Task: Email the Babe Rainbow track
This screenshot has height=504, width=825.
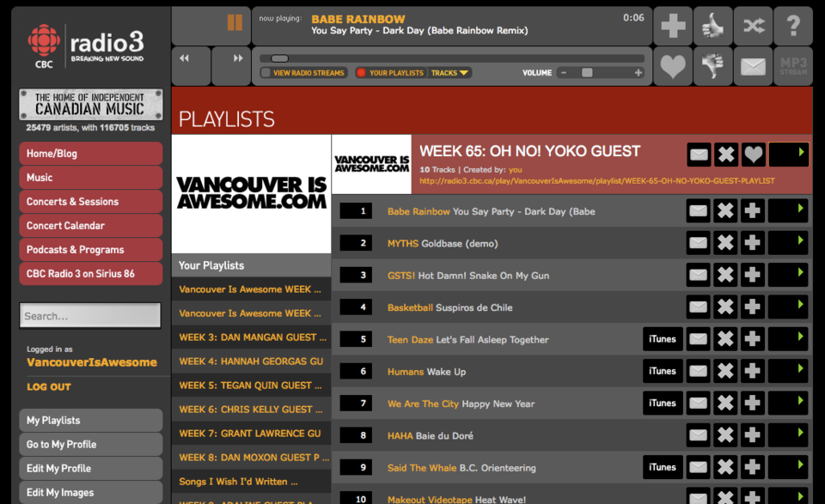Action: [698, 210]
